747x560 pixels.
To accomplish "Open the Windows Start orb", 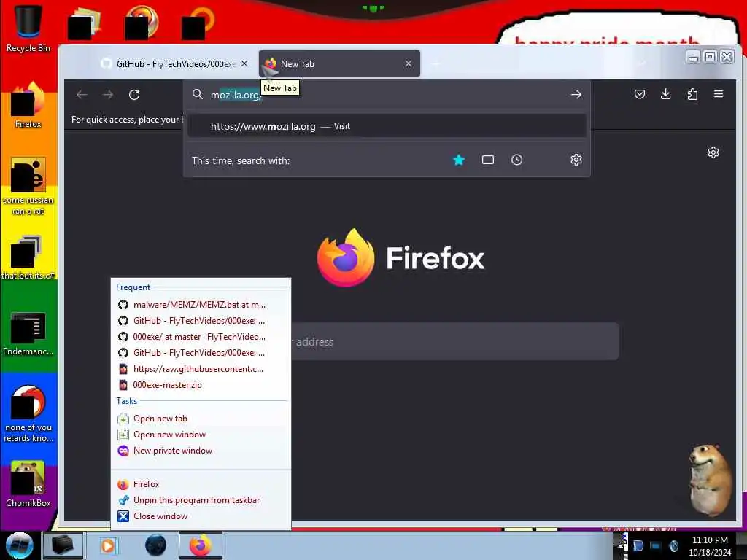I will tap(19, 545).
